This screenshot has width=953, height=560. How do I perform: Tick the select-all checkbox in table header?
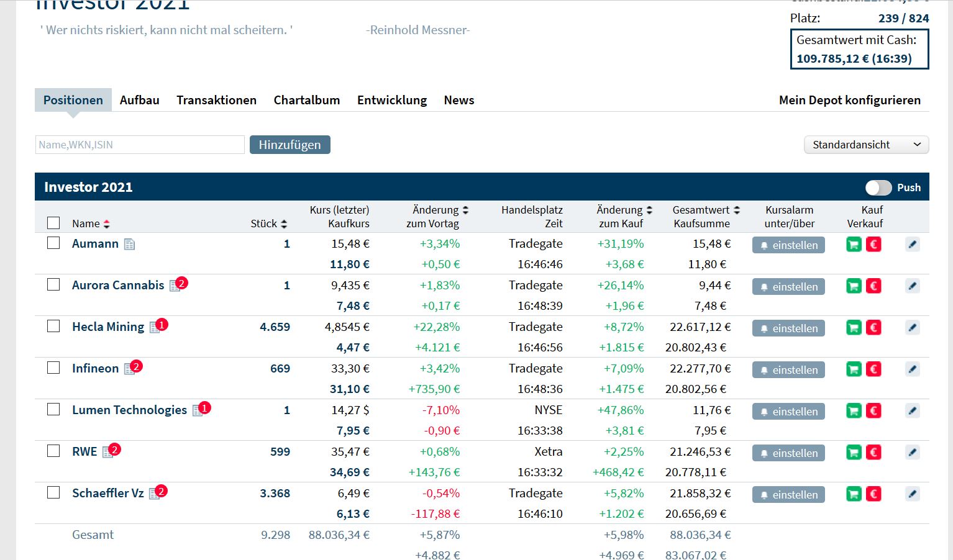coord(54,223)
